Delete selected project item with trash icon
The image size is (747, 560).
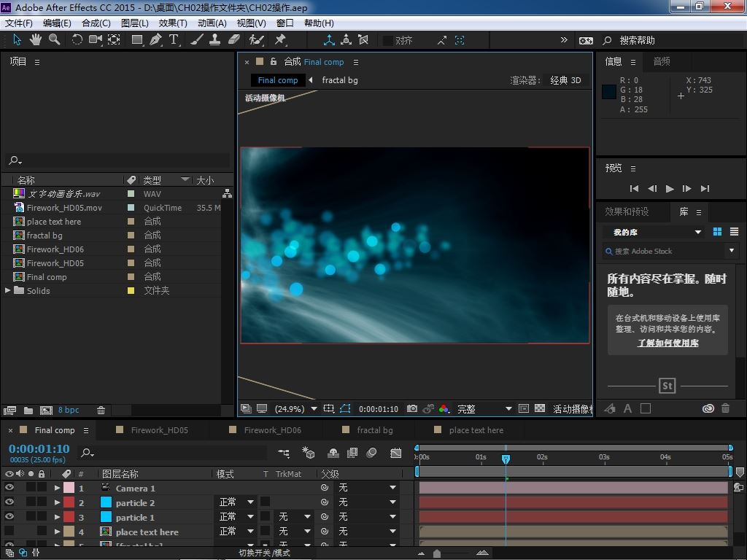(x=101, y=411)
